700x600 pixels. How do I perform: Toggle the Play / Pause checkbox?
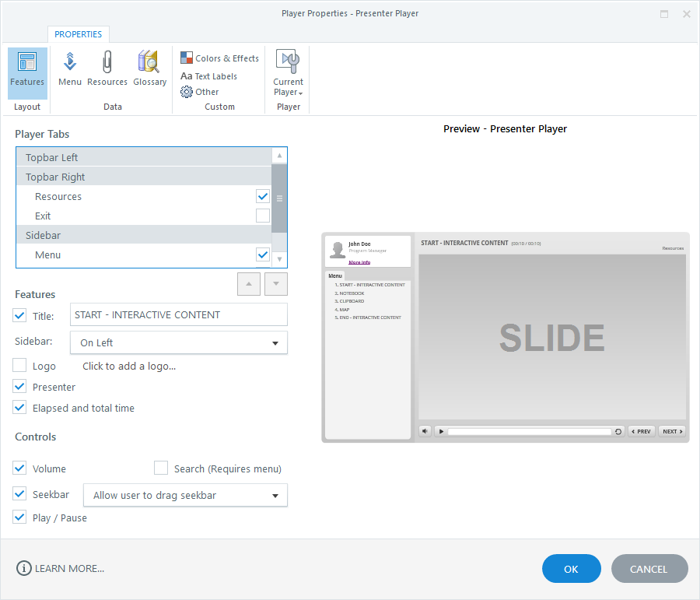[19, 518]
